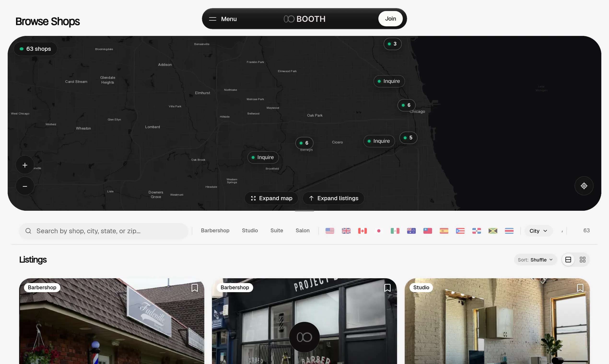Click the Barbershop tag on Fadeville card

pos(42,287)
